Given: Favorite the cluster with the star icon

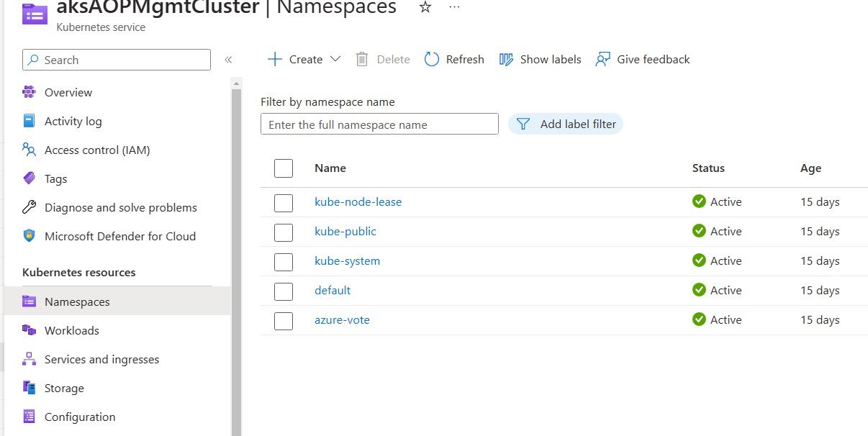Looking at the screenshot, I should point(425,6).
